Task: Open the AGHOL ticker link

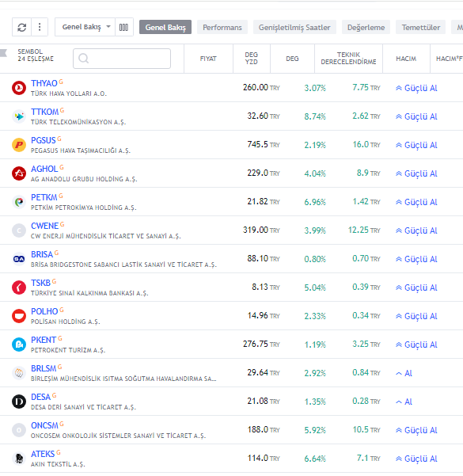Action: 44,169
